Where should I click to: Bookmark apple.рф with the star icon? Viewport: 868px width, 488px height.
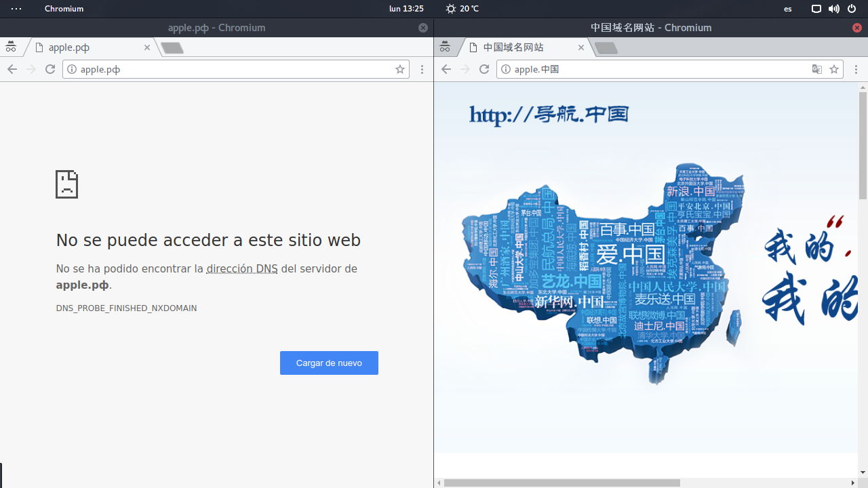pyautogui.click(x=400, y=69)
